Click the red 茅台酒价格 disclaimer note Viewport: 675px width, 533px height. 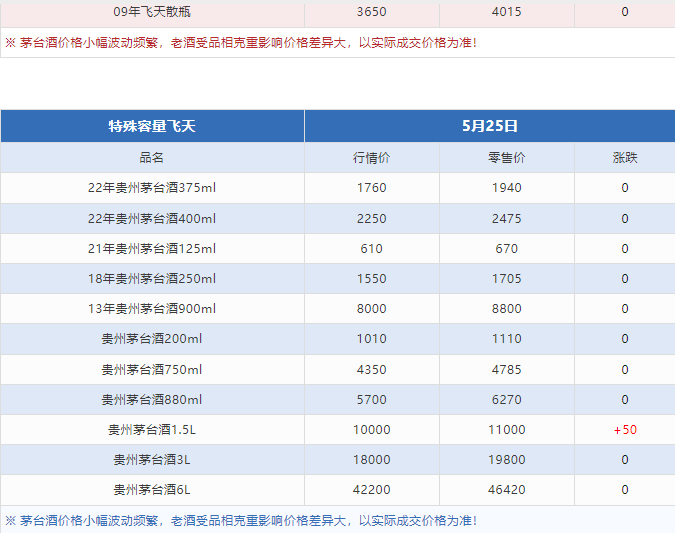tap(241, 43)
